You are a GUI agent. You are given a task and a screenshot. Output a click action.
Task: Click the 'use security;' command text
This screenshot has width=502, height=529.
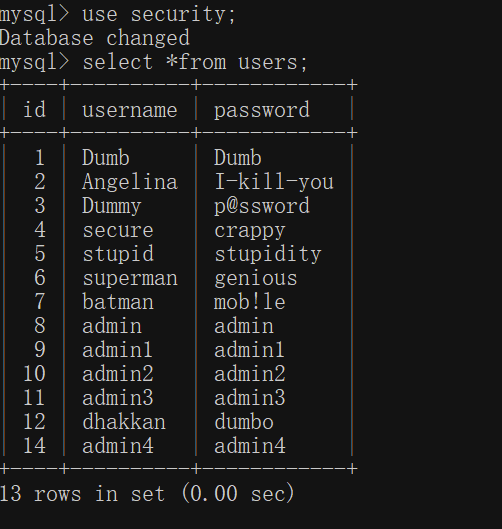pos(159,15)
